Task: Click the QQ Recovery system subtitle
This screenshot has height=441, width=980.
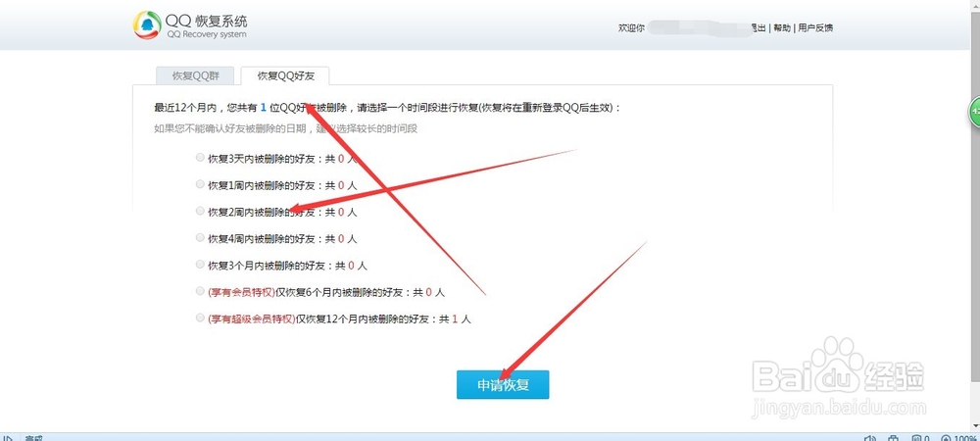Action: click(206, 34)
